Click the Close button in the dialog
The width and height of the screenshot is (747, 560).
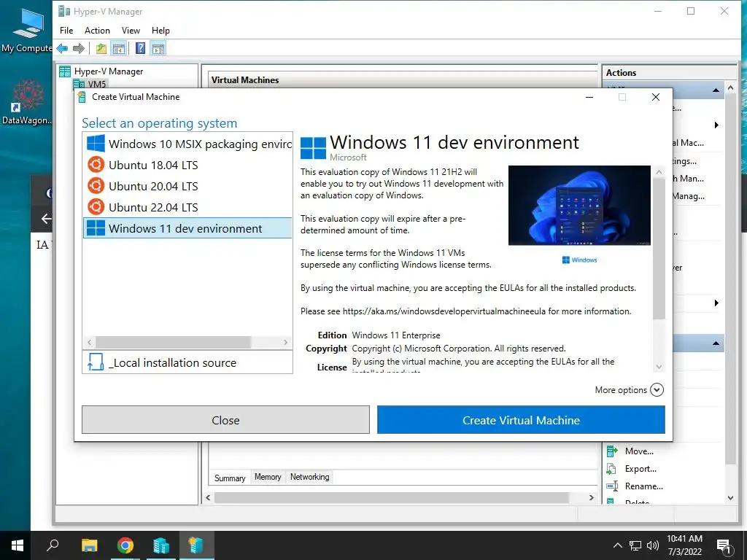225,420
